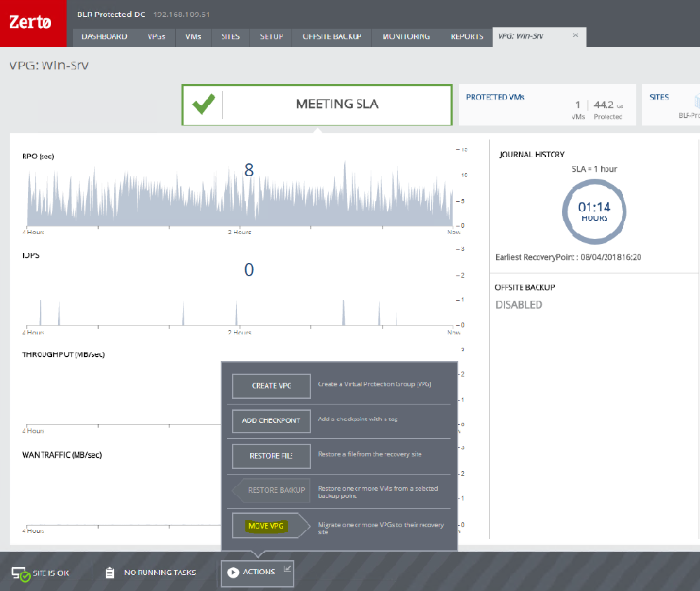
Task: Close the VPG: Win-Srv tab
Action: coord(575,36)
